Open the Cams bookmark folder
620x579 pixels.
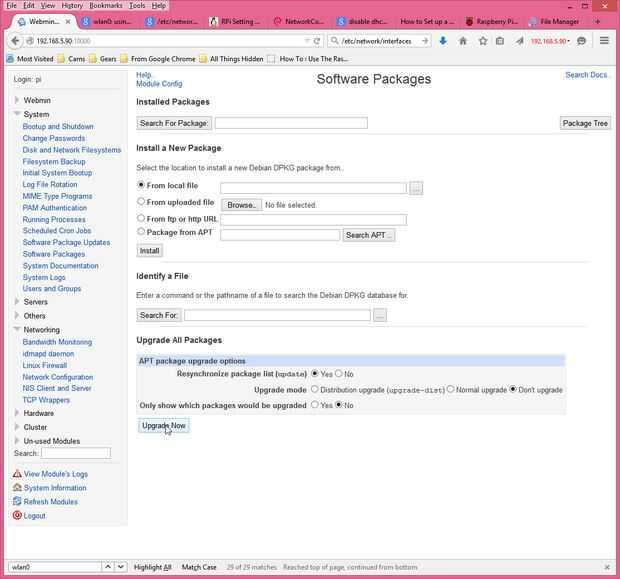pos(72,59)
